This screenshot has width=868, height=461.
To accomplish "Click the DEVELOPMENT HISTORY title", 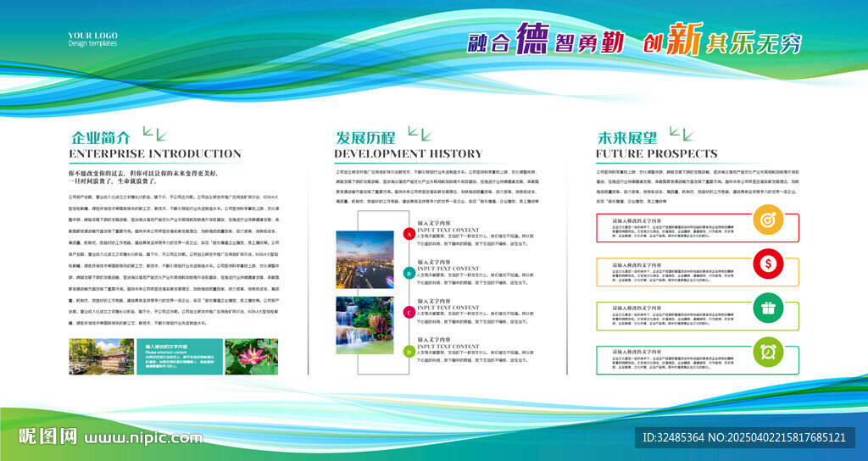I will [409, 154].
